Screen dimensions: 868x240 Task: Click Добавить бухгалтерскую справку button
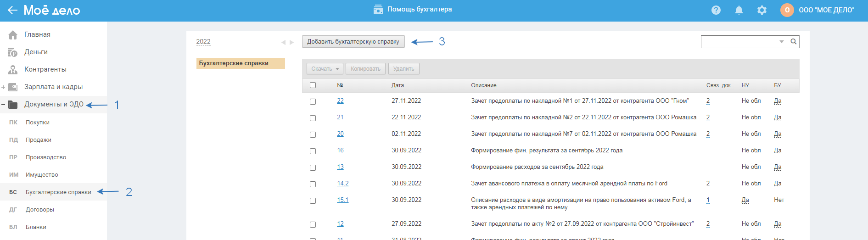353,42
